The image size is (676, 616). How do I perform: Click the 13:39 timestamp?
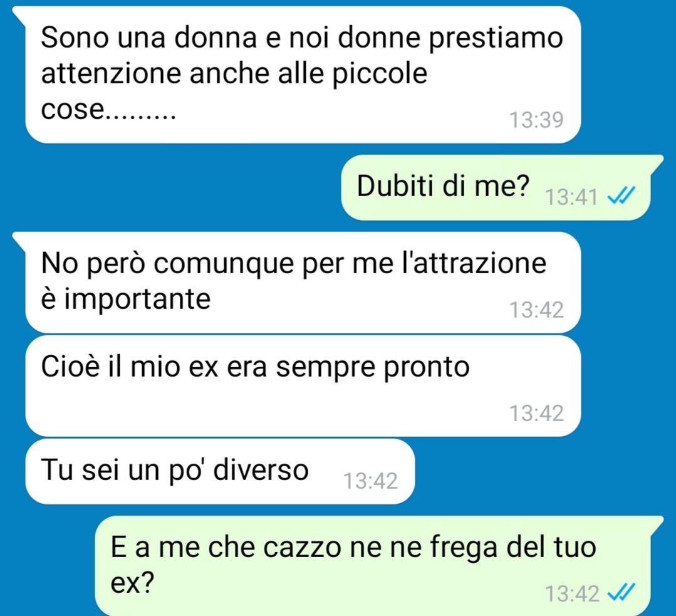(x=536, y=120)
